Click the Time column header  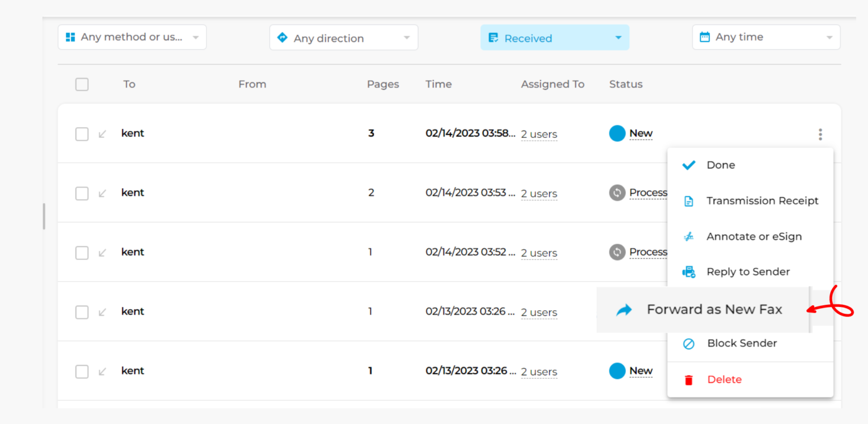(439, 84)
